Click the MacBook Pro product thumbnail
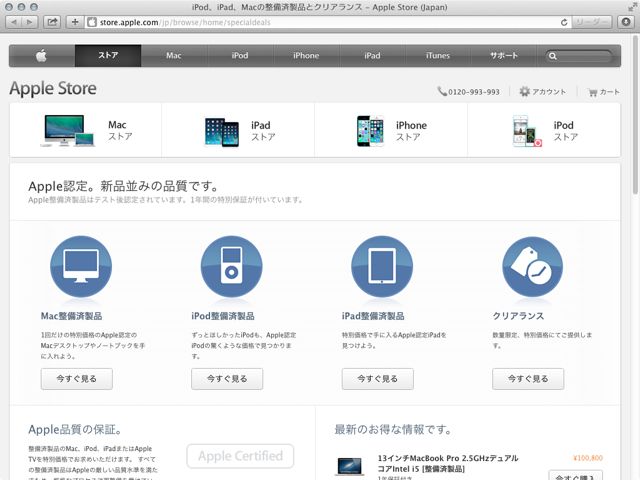640x480 pixels. point(350,466)
